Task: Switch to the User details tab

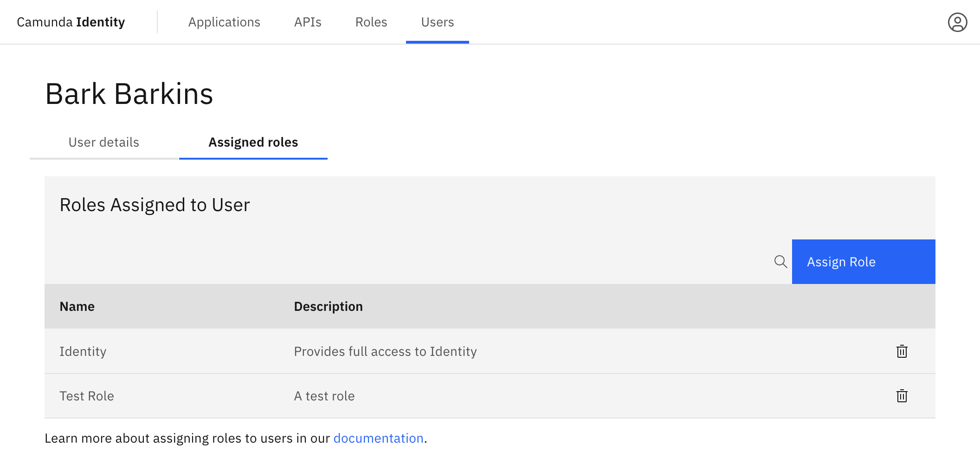Action: tap(103, 142)
